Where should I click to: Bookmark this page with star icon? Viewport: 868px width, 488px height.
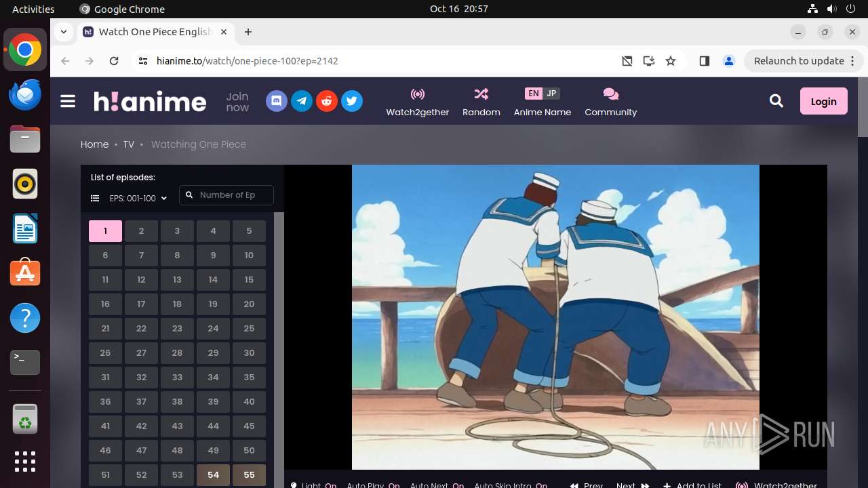click(671, 61)
